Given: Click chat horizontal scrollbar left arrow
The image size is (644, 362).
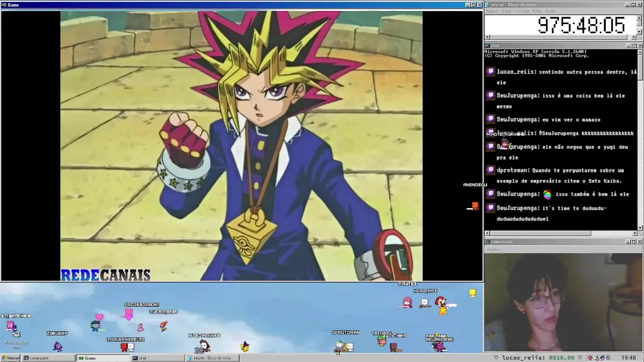Looking at the screenshot, I should 487,233.
